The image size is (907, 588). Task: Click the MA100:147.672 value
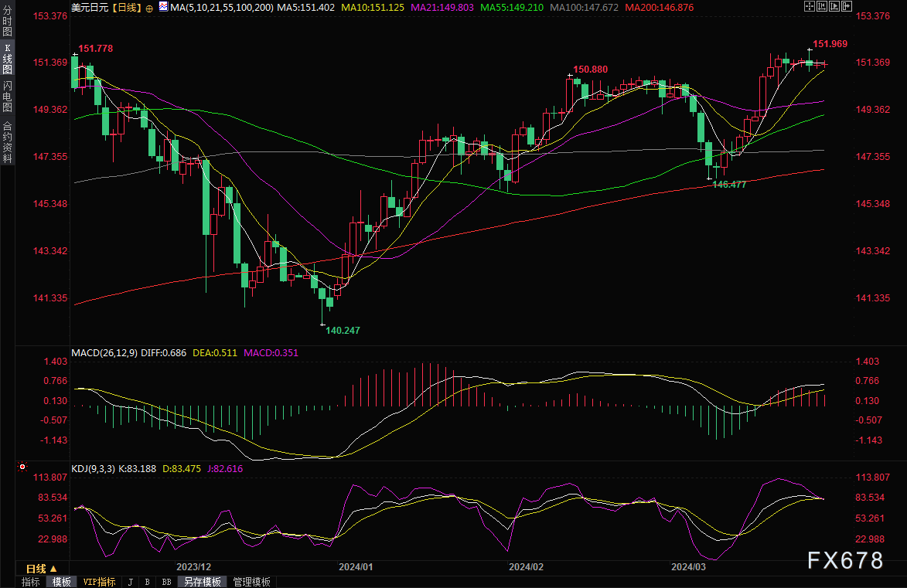pyautogui.click(x=585, y=8)
